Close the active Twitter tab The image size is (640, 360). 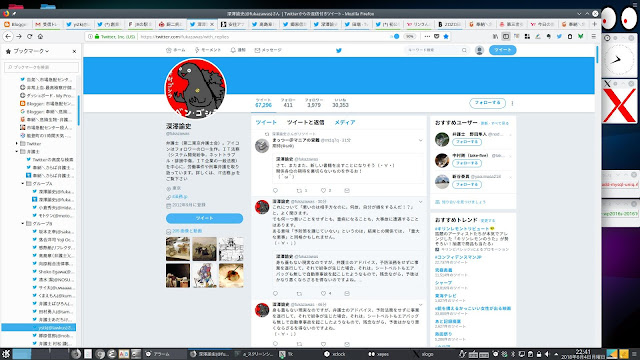point(212,24)
